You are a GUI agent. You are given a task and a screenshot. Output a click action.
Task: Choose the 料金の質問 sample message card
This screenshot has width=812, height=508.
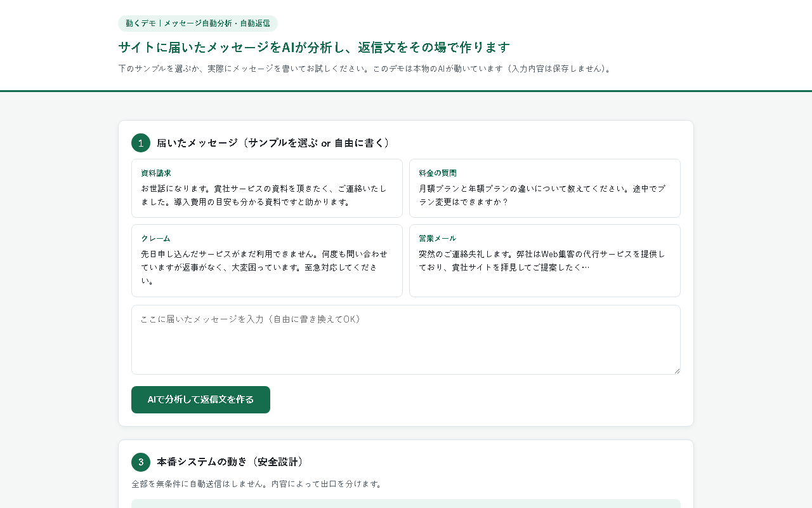coord(545,188)
